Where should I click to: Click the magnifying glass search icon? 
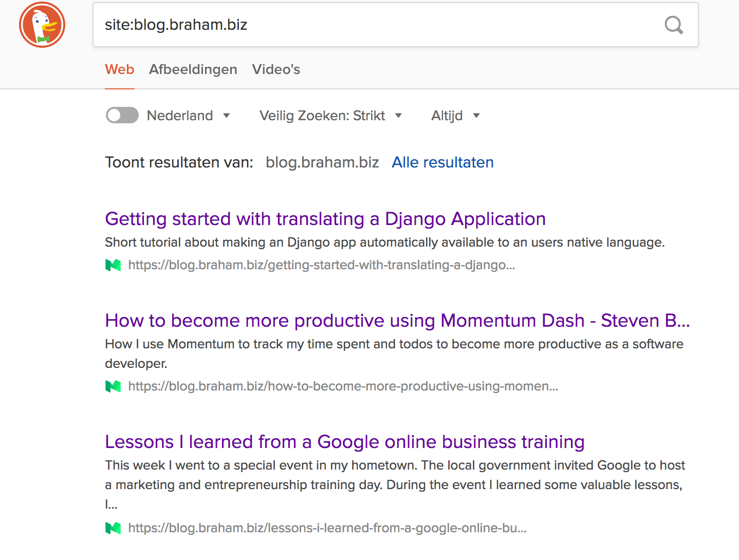coord(674,25)
